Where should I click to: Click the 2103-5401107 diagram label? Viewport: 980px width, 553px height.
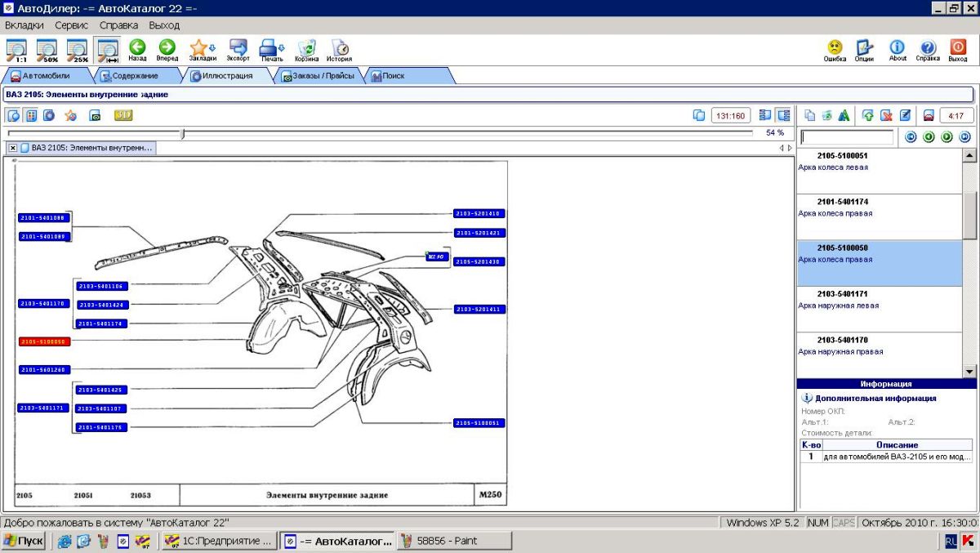[x=100, y=408]
